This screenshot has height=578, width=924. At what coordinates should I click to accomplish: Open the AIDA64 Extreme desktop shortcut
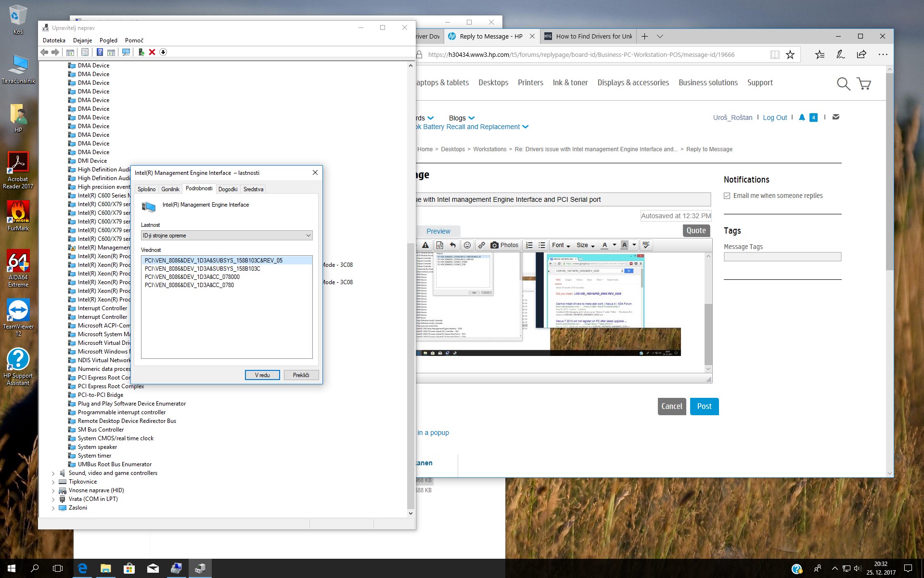18,268
